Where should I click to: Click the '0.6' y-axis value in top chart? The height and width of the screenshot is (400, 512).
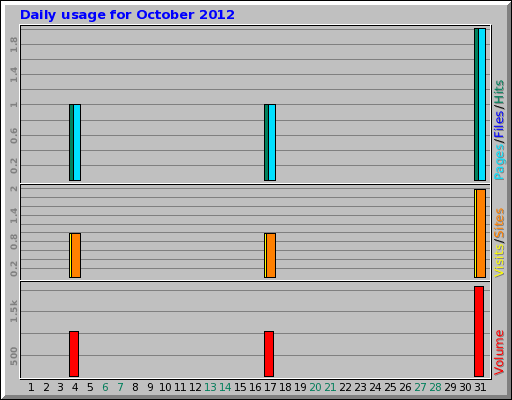(14, 136)
